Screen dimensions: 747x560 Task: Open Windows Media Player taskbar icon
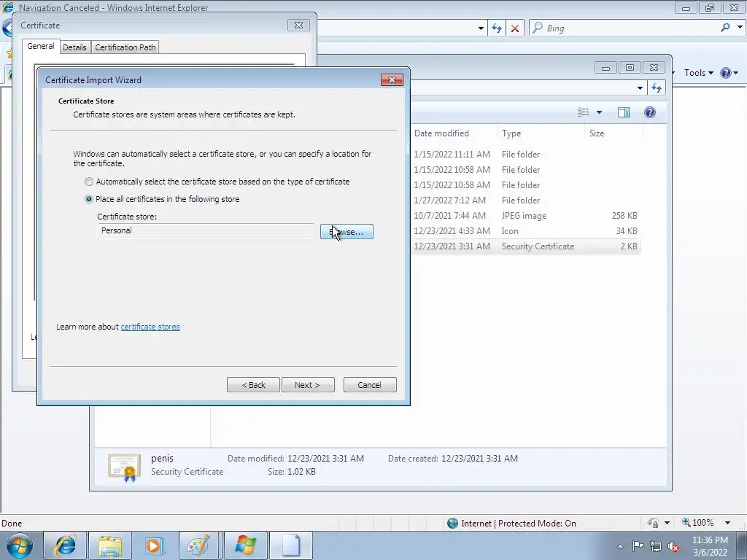[x=155, y=545]
